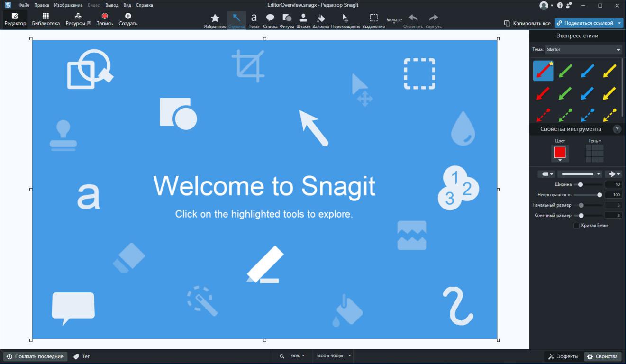Click Показать последние button
This screenshot has height=364, width=626.
35,356
